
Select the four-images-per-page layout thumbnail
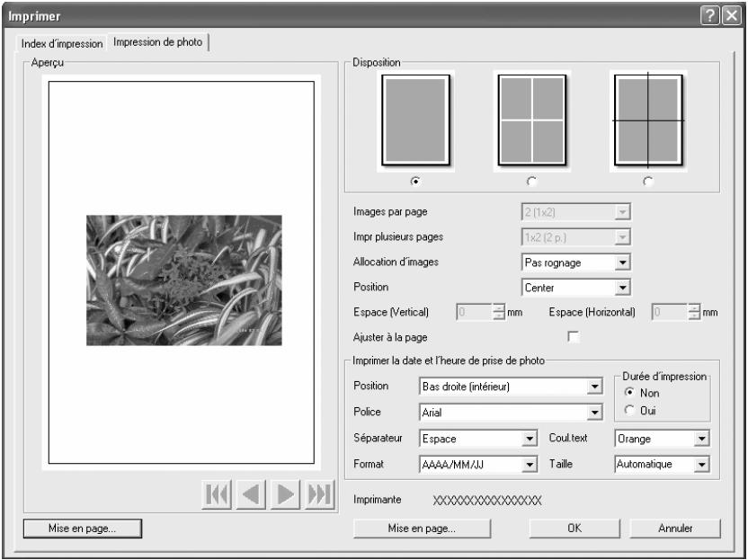click(532, 120)
